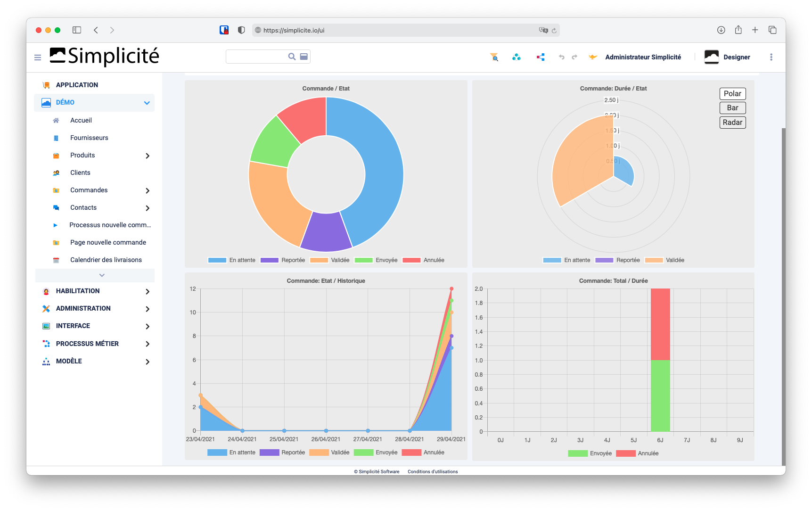The width and height of the screenshot is (812, 510).
Task: Open Simplicité Software footer link
Action: coord(377,471)
